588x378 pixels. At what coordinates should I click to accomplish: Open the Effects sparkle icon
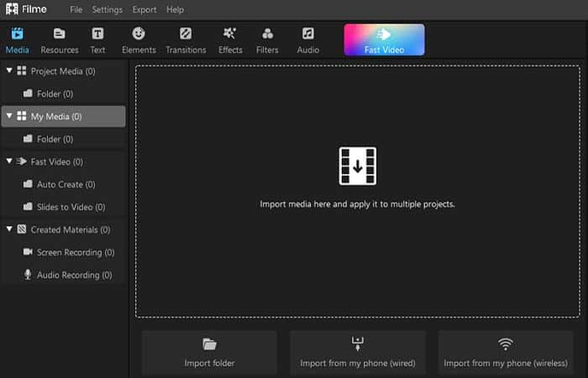pos(230,34)
